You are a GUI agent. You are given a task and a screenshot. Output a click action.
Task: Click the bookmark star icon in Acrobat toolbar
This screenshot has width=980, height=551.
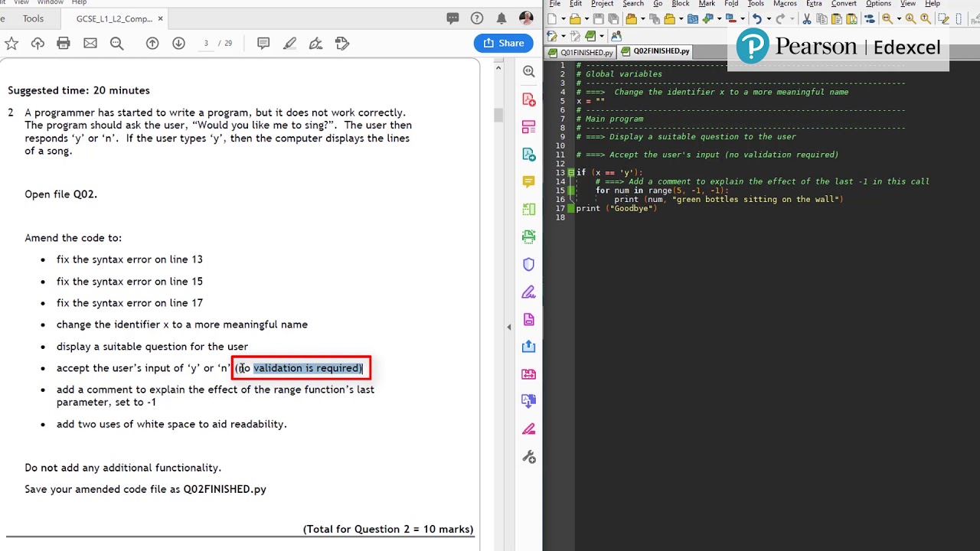tap(11, 44)
